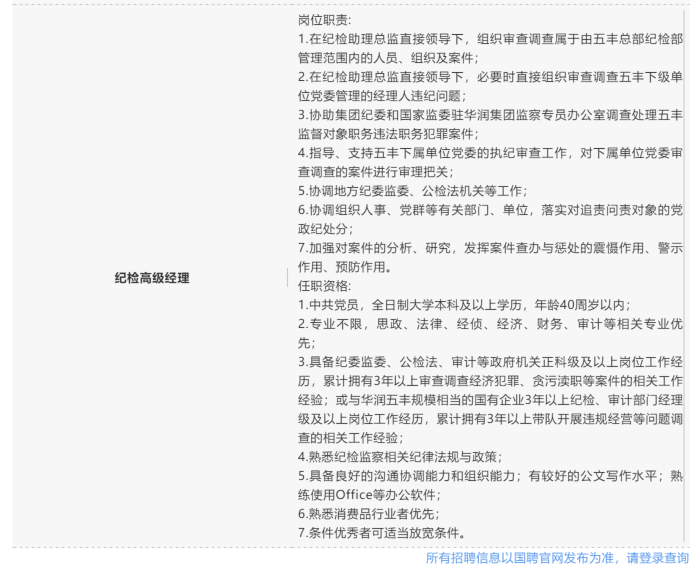Select the line starting 1.在纪检助理总监直接领导下
Viewport: 700px width, 581px height.
(x=490, y=39)
